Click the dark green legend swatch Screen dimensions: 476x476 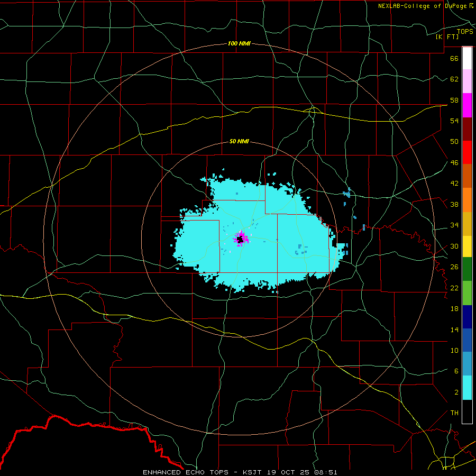coord(467,269)
